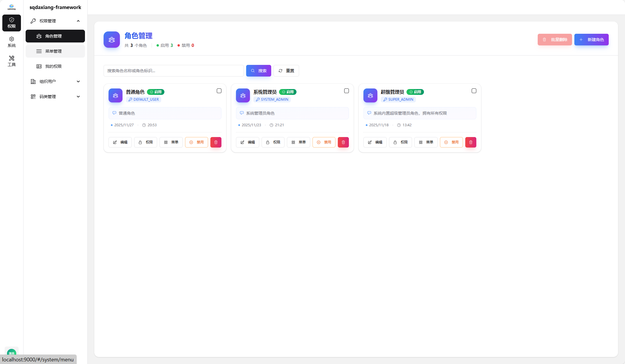Click the sqdaxiang logo icon at top left
This screenshot has height=364, width=625.
12,7
